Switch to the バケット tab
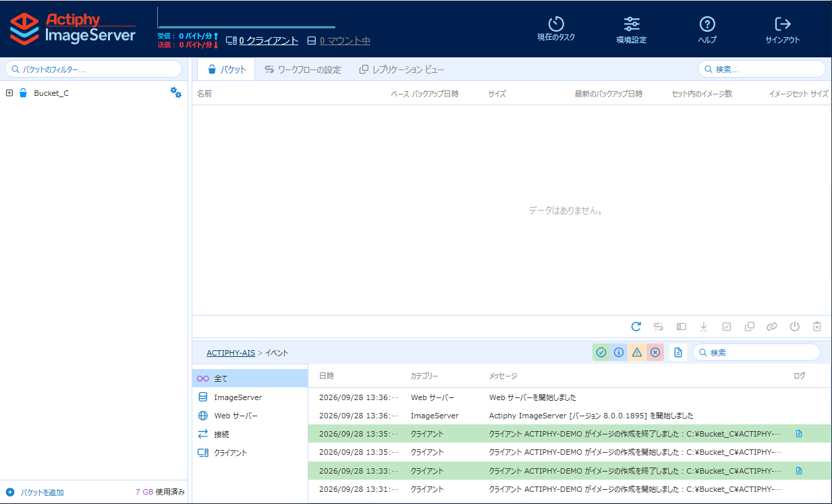The width and height of the screenshot is (832, 504). [226, 69]
